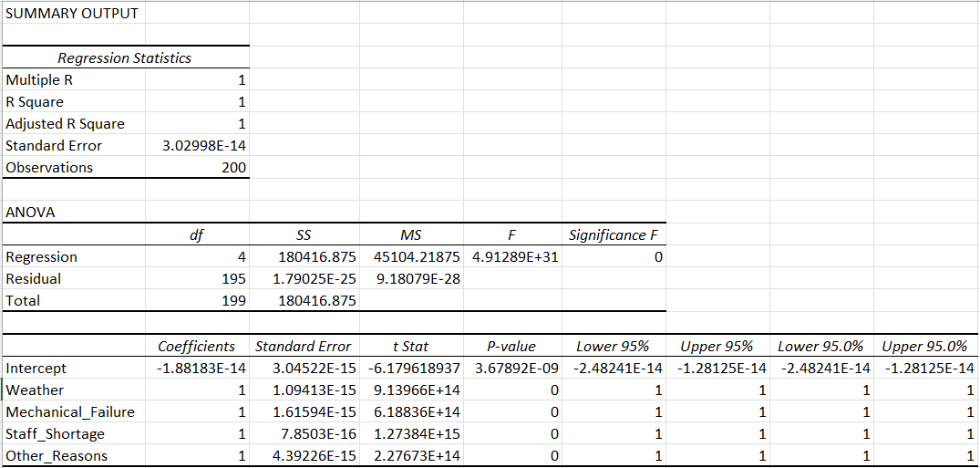Click the Multiple R value 1

point(198,80)
